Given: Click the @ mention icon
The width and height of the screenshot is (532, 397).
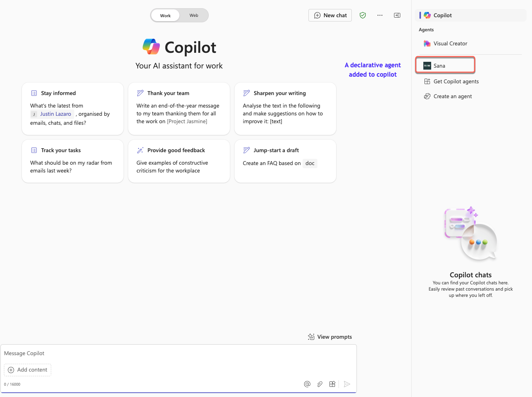Looking at the screenshot, I should [307, 384].
